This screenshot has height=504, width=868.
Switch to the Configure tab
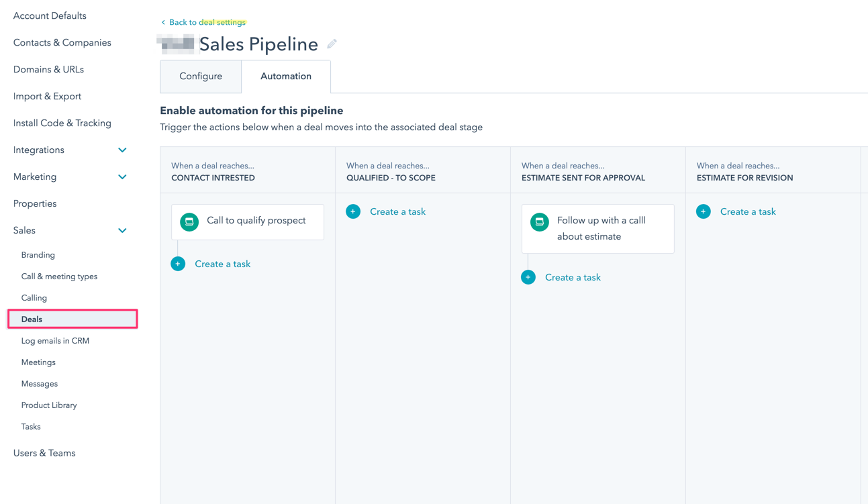tap(201, 77)
